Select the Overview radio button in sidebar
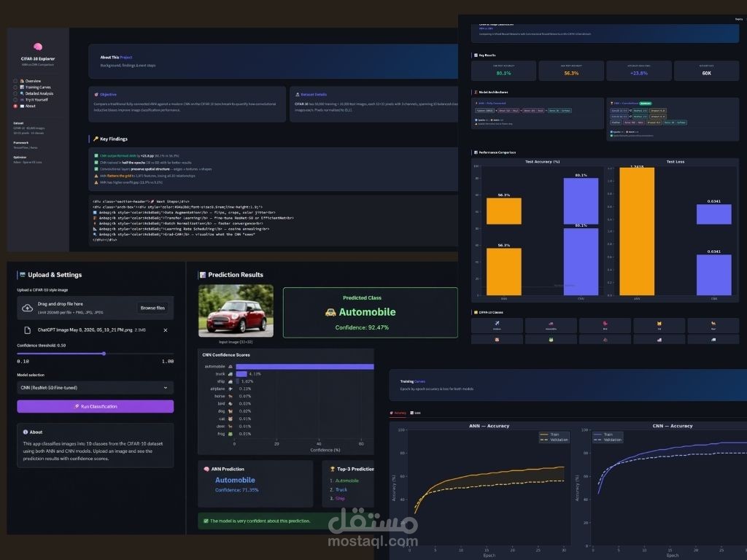This screenshot has width=747, height=560. pyautogui.click(x=15, y=81)
